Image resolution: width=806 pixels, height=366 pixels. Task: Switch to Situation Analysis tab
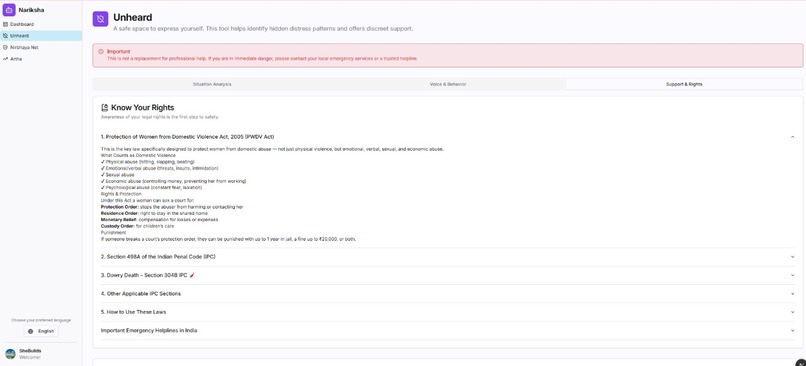[x=212, y=84]
